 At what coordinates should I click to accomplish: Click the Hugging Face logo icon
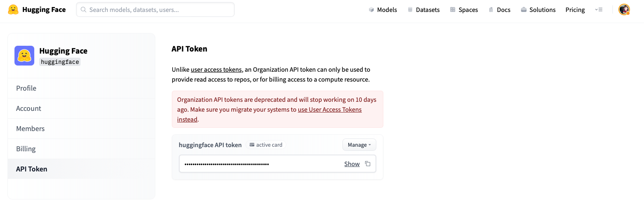click(13, 10)
